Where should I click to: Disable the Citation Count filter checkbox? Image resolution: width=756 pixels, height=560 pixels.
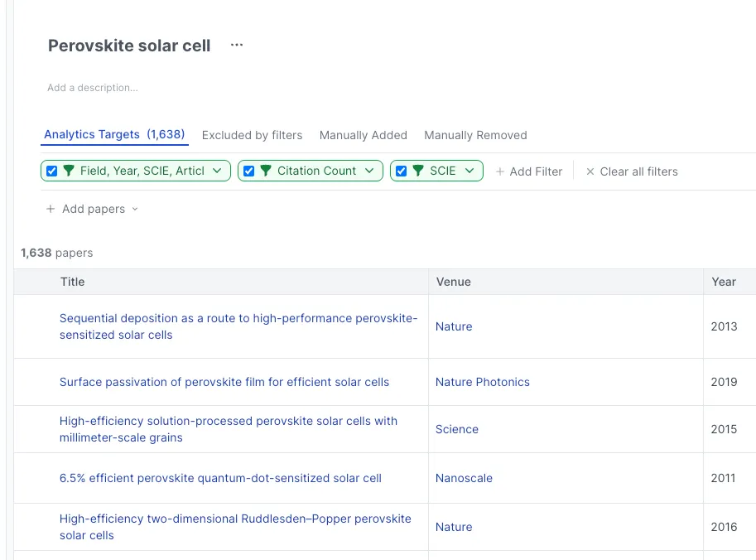249,171
